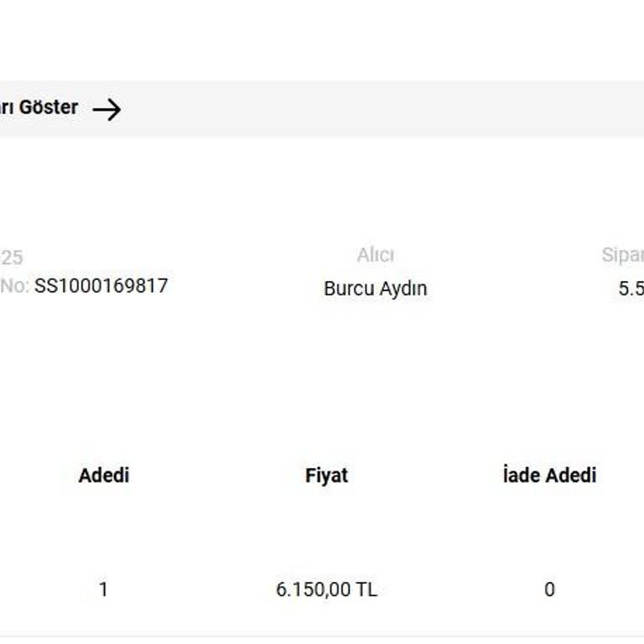Click empty area of the gray banner bar
The image size is (644, 644).
coord(377,109)
